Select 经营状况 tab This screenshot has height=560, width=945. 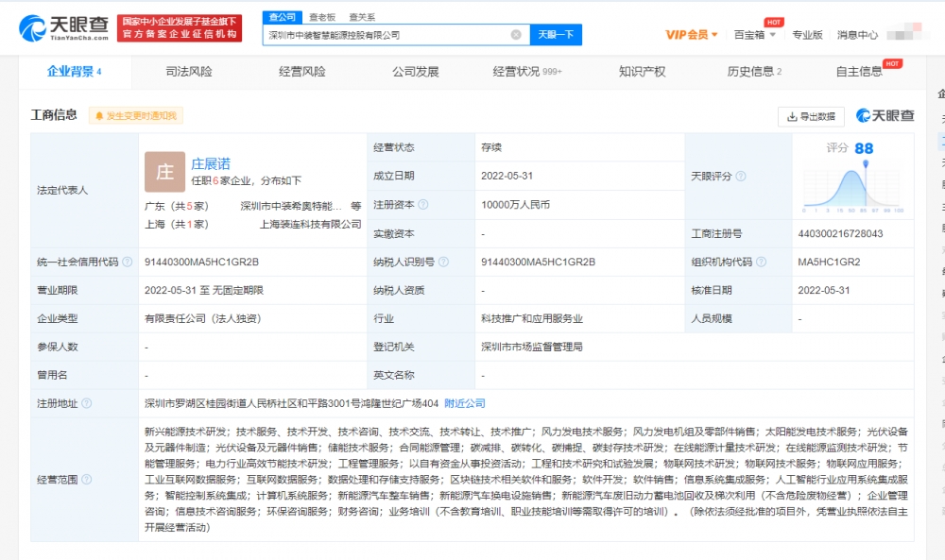coord(527,72)
